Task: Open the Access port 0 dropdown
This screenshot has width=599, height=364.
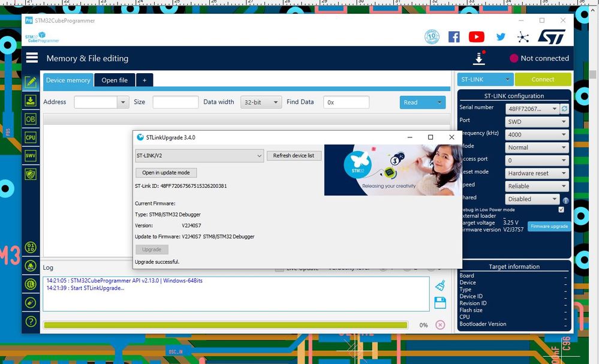Action: click(537, 161)
